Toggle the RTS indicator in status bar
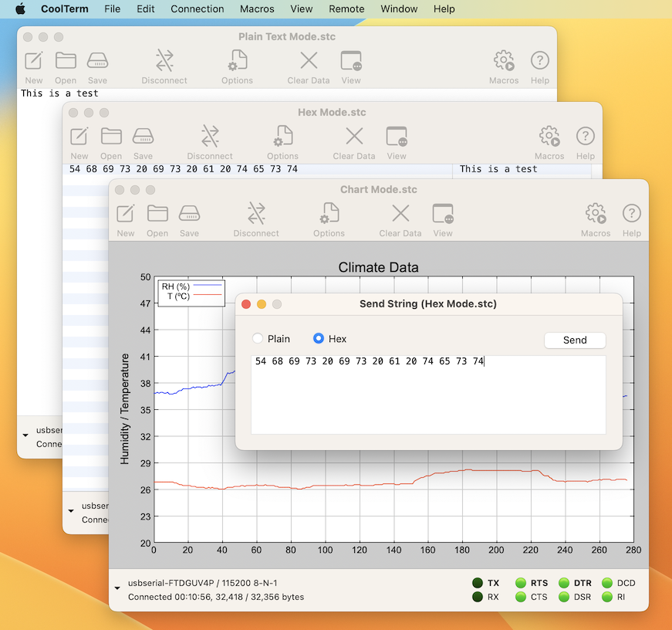The image size is (672, 630). coord(521,583)
